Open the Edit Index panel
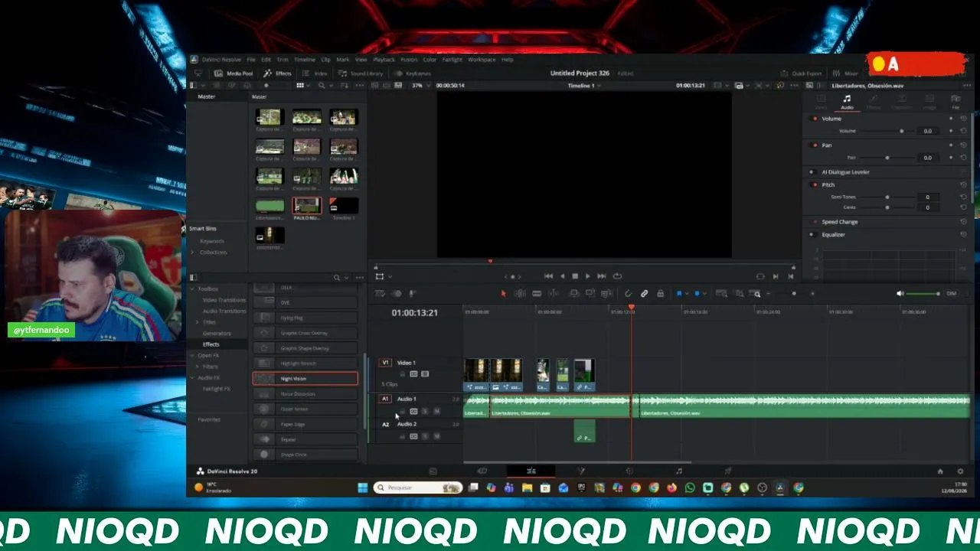980x551 pixels. [315, 73]
